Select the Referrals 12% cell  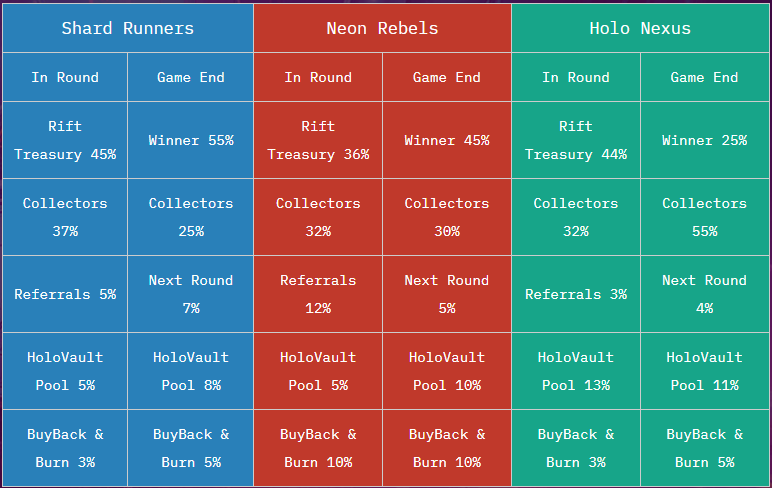(x=318, y=294)
